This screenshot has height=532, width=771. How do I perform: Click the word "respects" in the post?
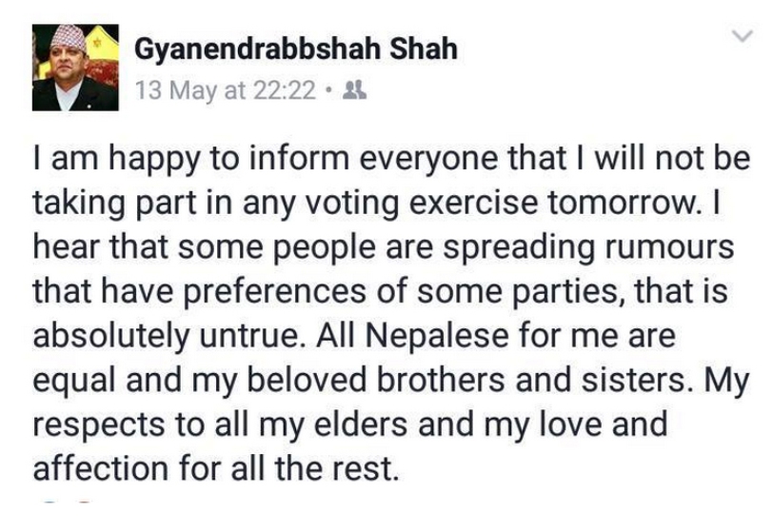99,424
